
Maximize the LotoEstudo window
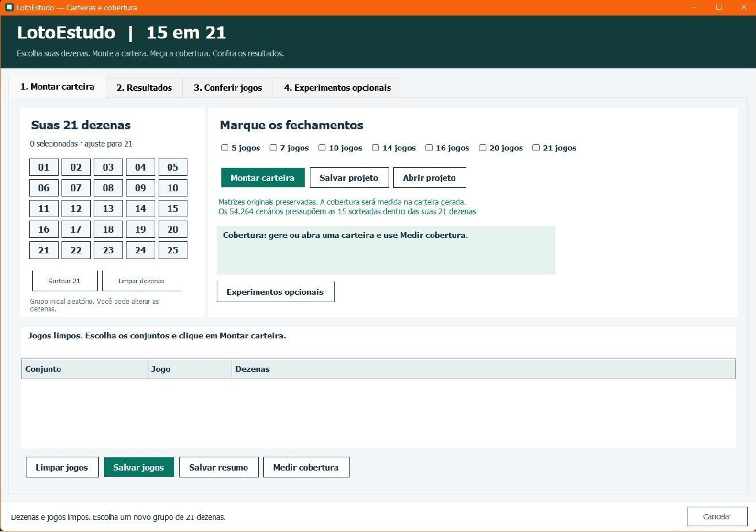719,7
